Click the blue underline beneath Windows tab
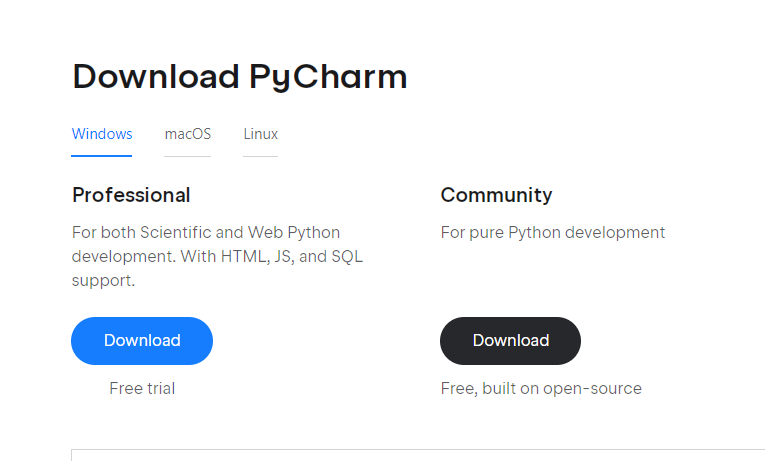The image size is (765, 461). coord(102,156)
